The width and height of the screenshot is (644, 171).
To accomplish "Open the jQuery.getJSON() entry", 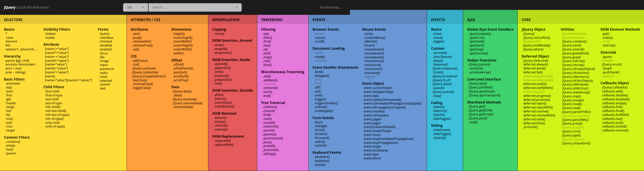I will tap(481, 110).
